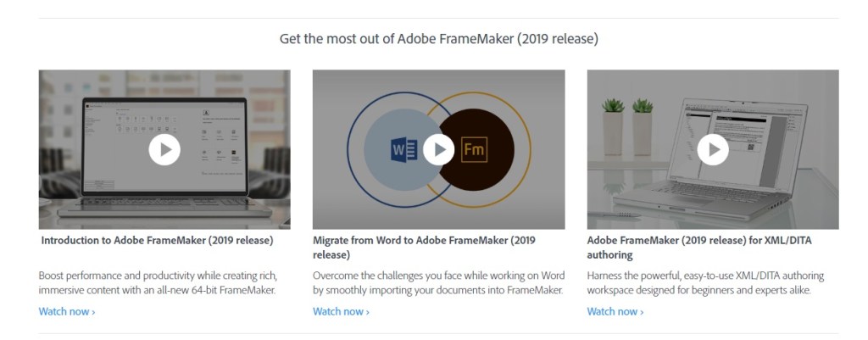The image size is (868, 340).
Task: Click the 'Boost performance and productivity' description
Action: tap(158, 283)
